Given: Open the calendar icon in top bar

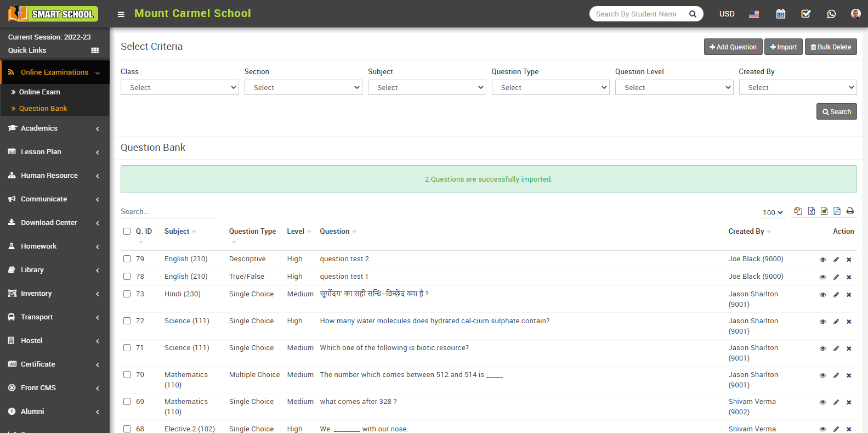Looking at the screenshot, I should pyautogui.click(x=780, y=14).
